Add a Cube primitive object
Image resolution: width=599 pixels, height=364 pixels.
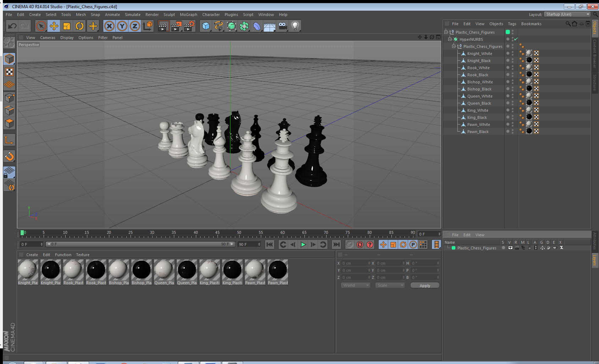coord(206,26)
